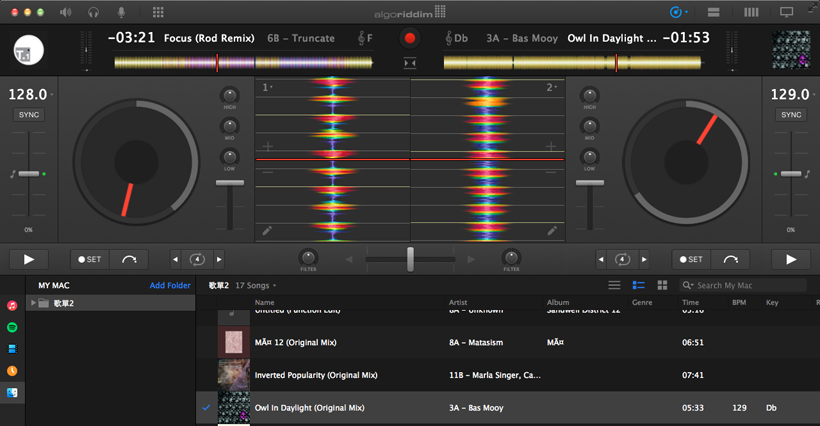Jump to cue on deck 1
The width and height of the screenshot is (820, 426).
pos(129,259)
